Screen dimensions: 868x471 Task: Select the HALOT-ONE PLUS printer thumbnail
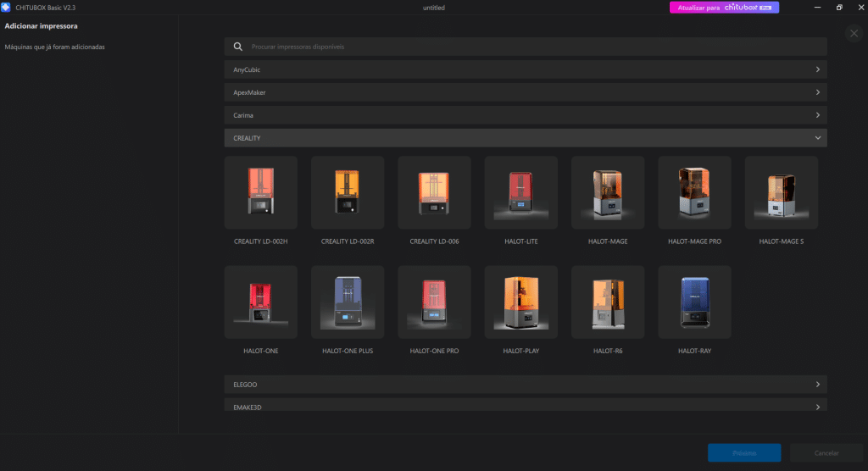point(348,302)
